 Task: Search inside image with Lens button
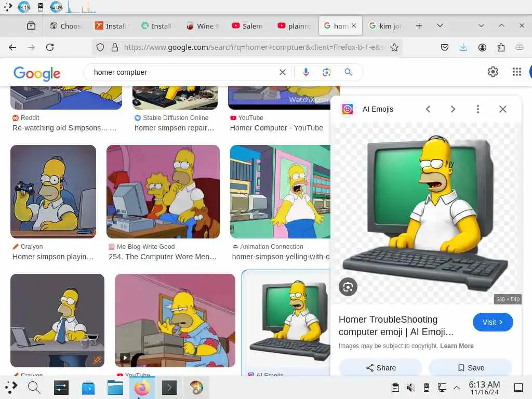(348, 287)
